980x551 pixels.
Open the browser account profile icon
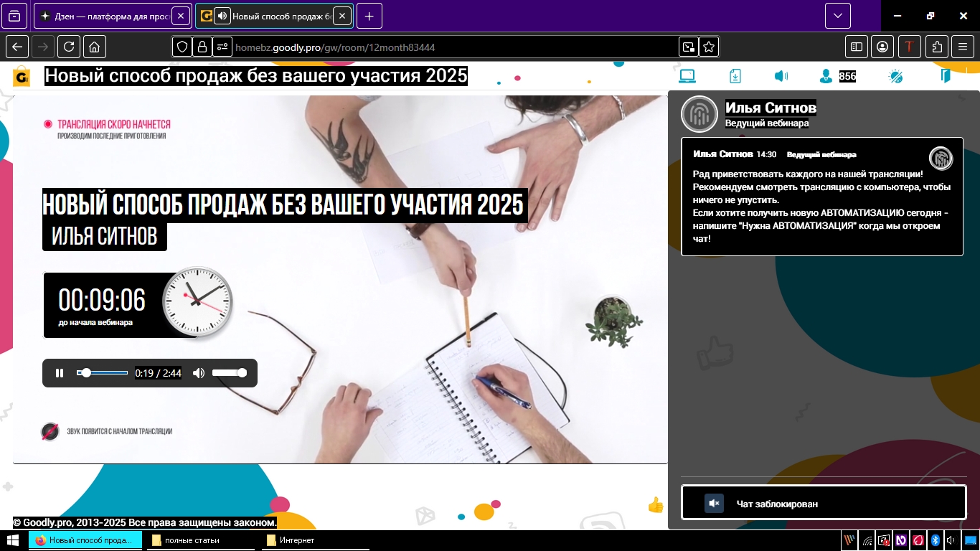[882, 47]
